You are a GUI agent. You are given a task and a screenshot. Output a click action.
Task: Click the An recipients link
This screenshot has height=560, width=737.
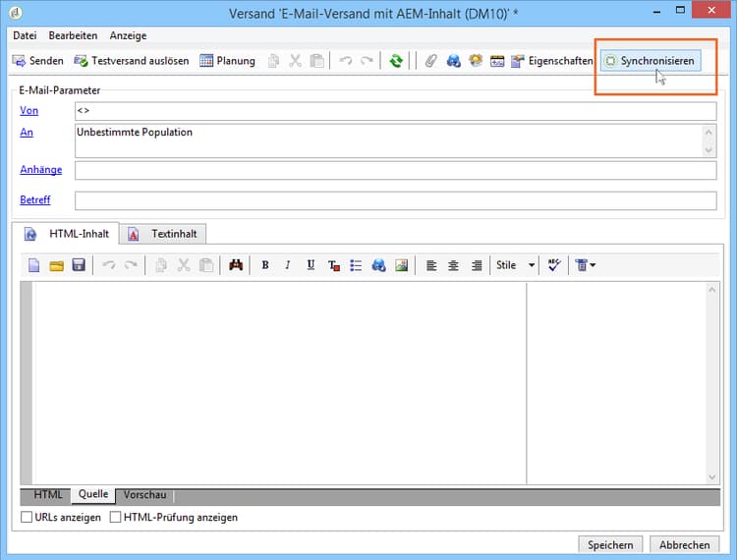[27, 132]
